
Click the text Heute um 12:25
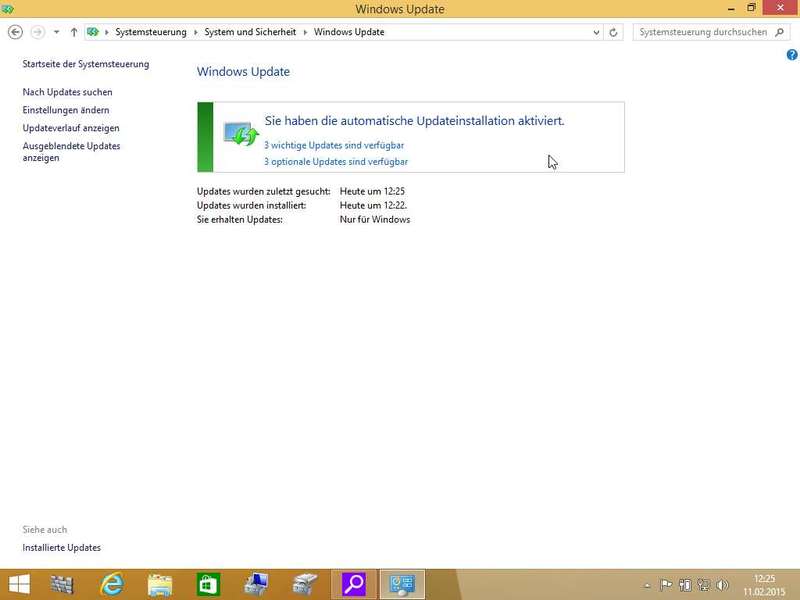coord(372,191)
